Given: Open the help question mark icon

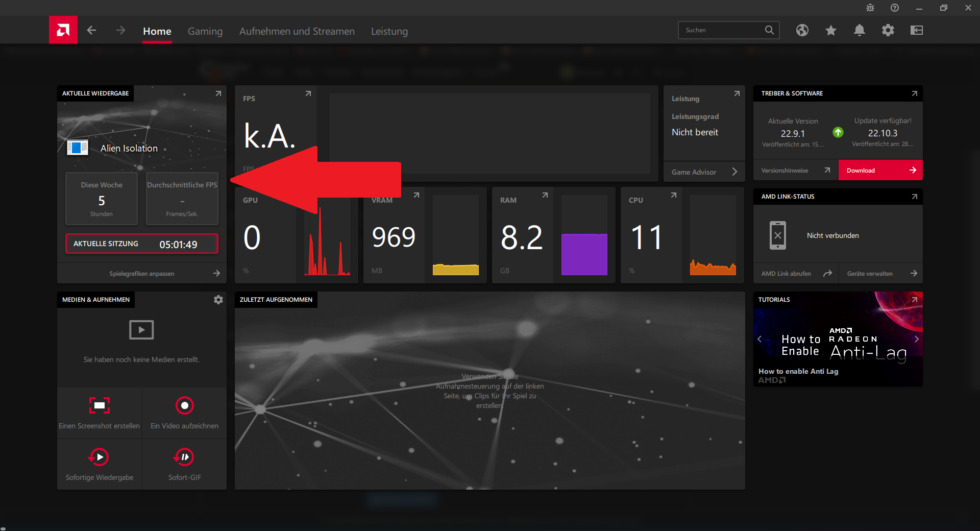Looking at the screenshot, I should [x=895, y=8].
